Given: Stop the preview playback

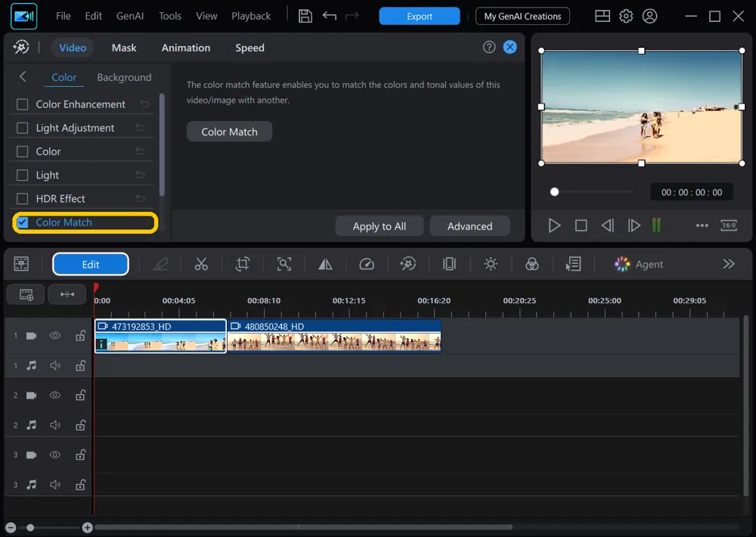Looking at the screenshot, I should pyautogui.click(x=581, y=225).
